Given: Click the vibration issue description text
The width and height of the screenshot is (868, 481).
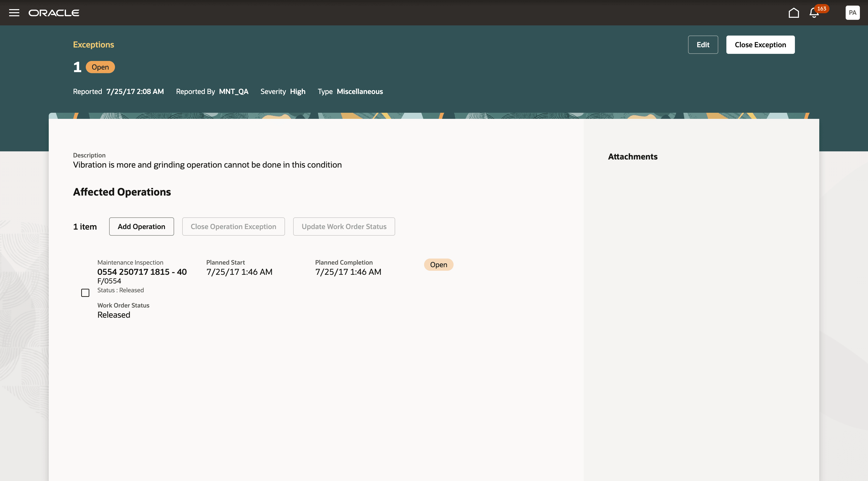Looking at the screenshot, I should tap(207, 165).
